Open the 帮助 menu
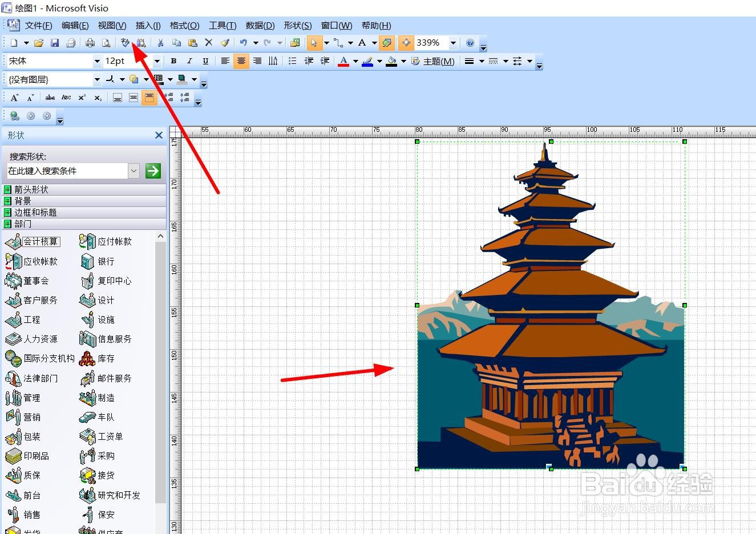Screen dimensions: 756x534 376,26
